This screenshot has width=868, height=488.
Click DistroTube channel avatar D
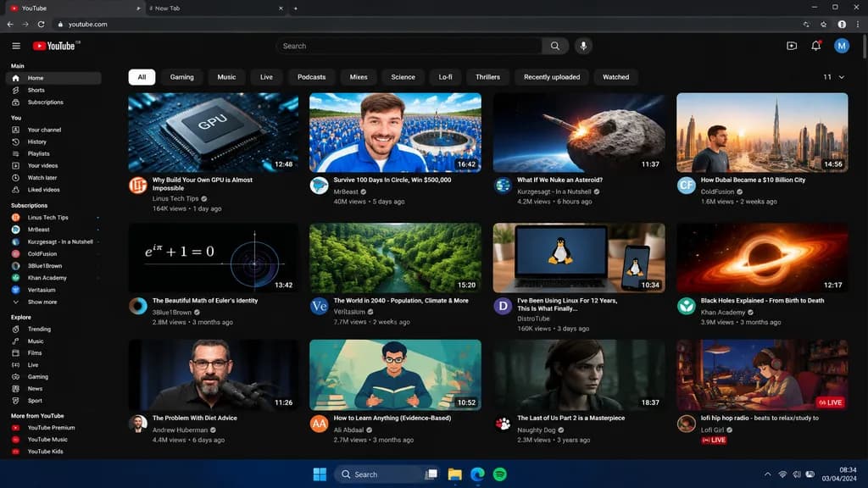coord(503,306)
